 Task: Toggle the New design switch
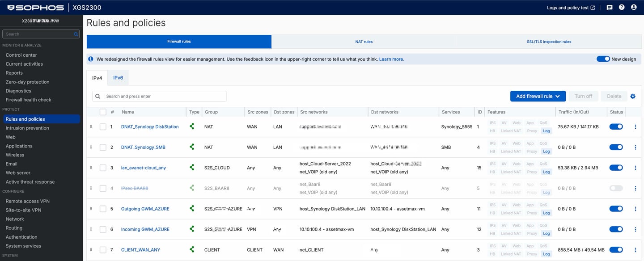tap(603, 59)
